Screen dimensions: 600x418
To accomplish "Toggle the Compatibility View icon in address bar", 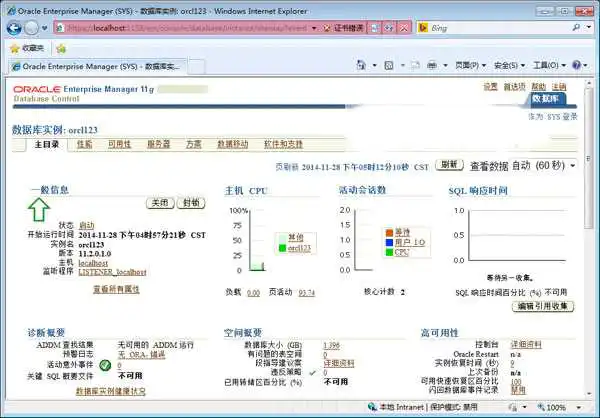I will pos(374,28).
